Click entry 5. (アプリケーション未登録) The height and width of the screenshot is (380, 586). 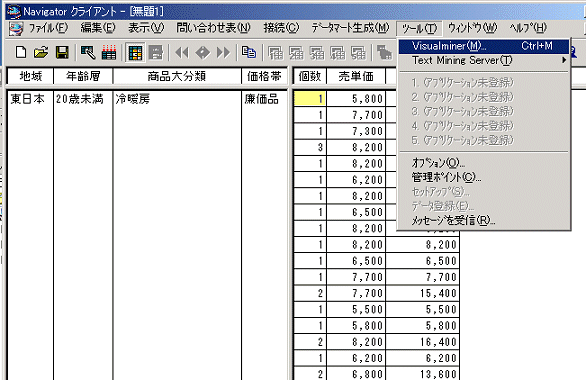[x=484, y=140]
